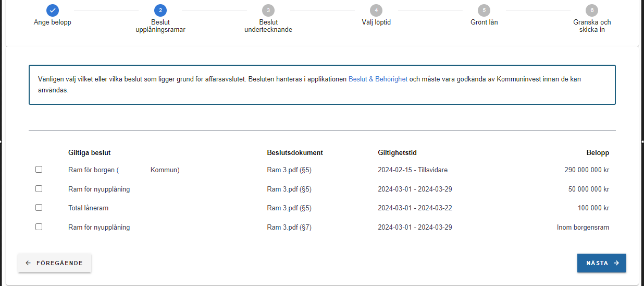Open step 5 circle Grönt lån
The height and width of the screenshot is (286, 644).
pos(484,10)
